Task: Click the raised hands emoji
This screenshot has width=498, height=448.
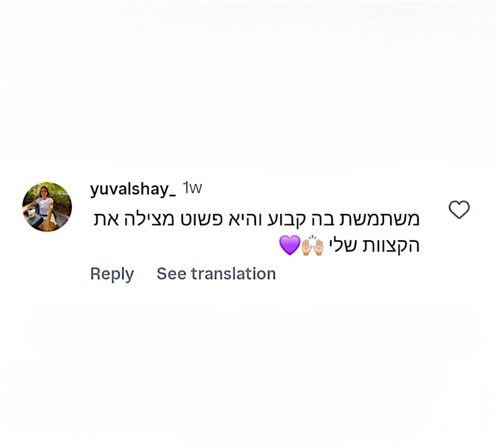Action: click(x=312, y=246)
